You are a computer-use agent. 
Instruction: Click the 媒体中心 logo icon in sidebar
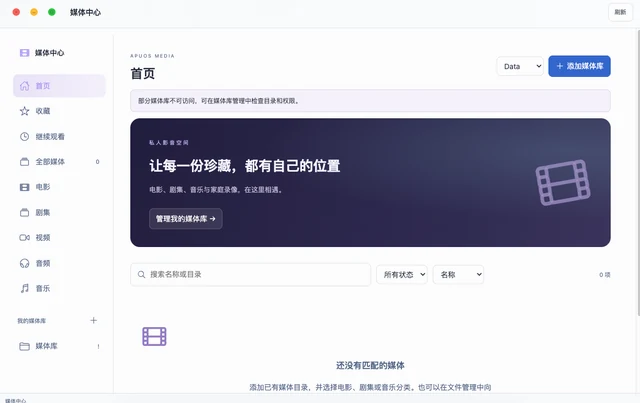tap(24, 53)
